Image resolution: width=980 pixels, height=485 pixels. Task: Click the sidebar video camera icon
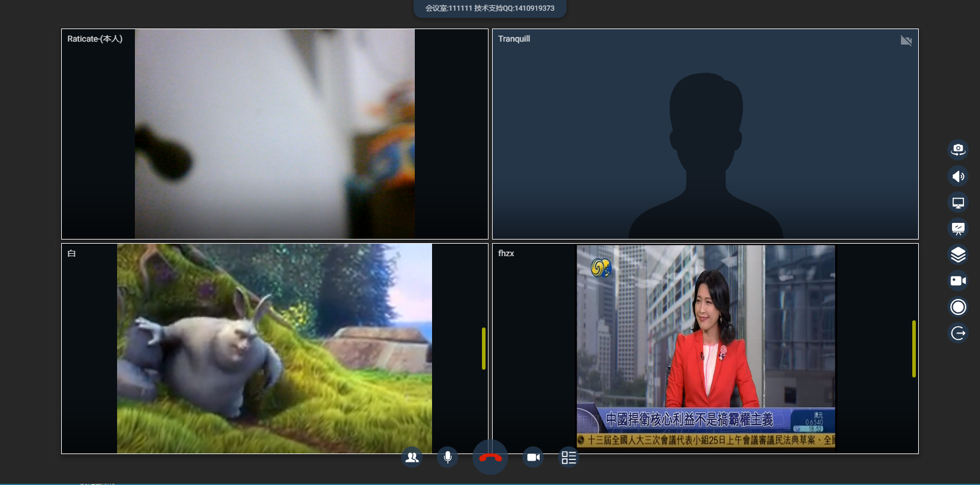(x=957, y=281)
